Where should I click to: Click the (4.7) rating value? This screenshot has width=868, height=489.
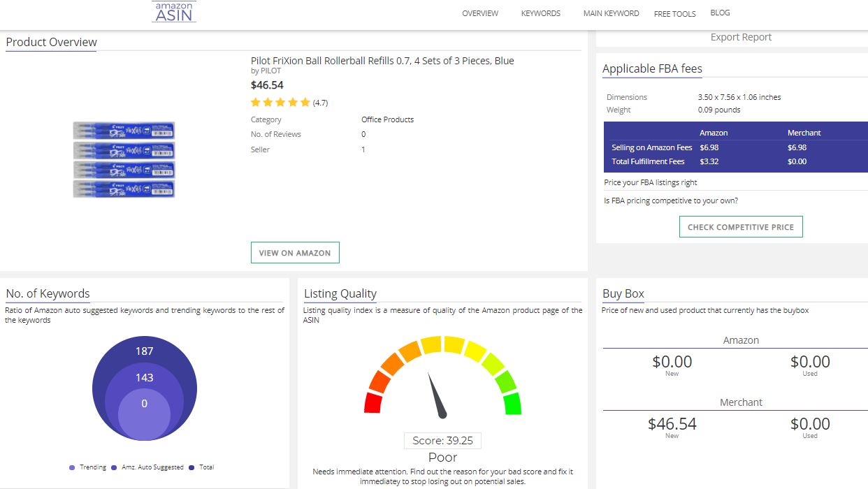tap(320, 103)
